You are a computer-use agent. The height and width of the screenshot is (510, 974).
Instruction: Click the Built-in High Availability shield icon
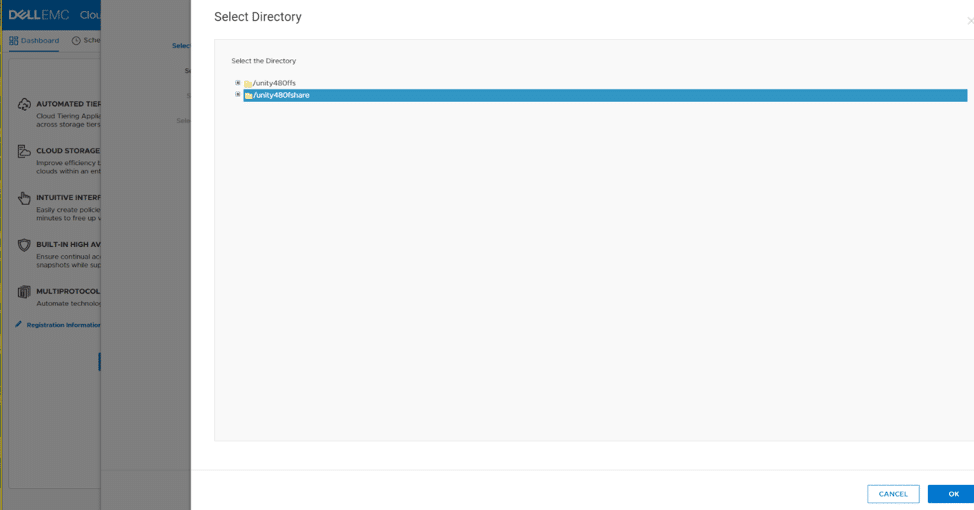(24, 245)
